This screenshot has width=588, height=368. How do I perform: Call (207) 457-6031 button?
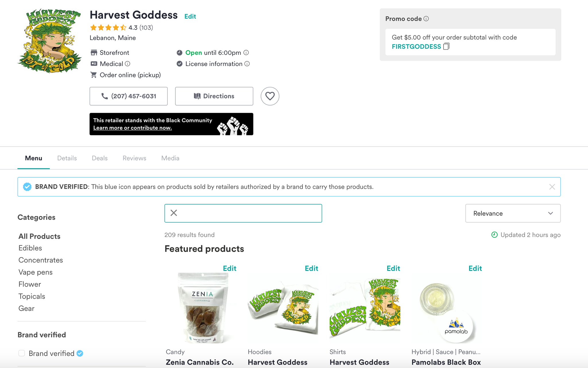(x=129, y=96)
